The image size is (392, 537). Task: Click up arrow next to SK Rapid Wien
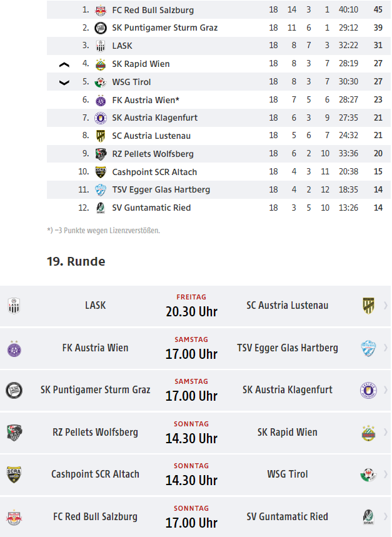click(x=64, y=64)
